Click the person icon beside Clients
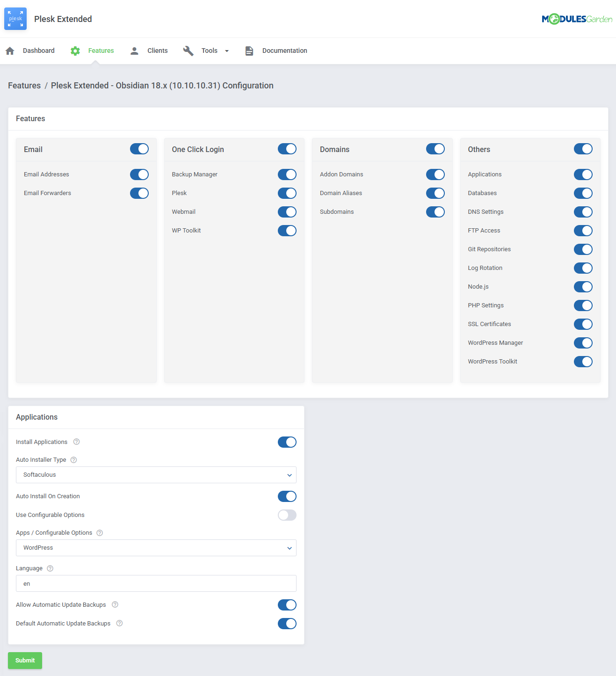616x676 pixels. [134, 51]
